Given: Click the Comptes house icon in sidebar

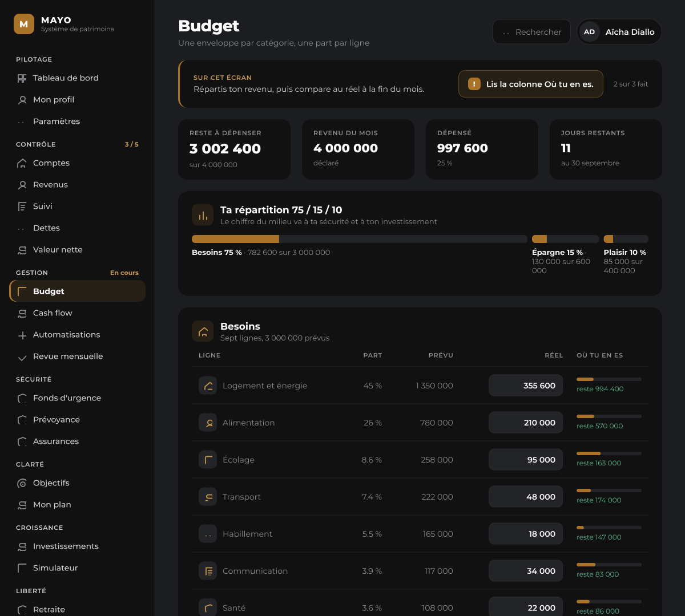Looking at the screenshot, I should coord(22,163).
